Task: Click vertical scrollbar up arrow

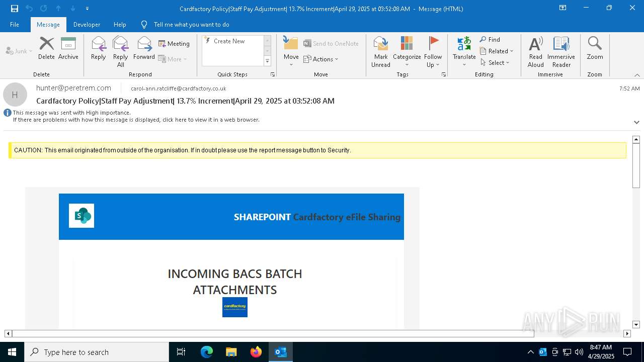Action: pos(636,139)
